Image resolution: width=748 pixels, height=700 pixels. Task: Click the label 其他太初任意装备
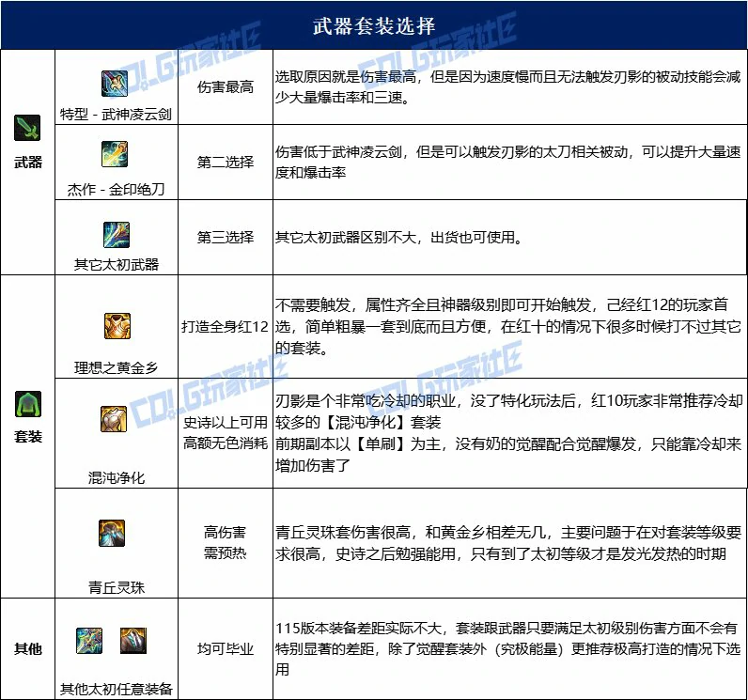[117, 689]
